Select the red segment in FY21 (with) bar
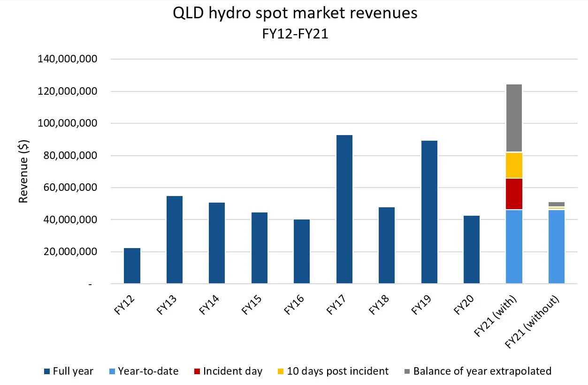588x385 pixels. coord(514,195)
